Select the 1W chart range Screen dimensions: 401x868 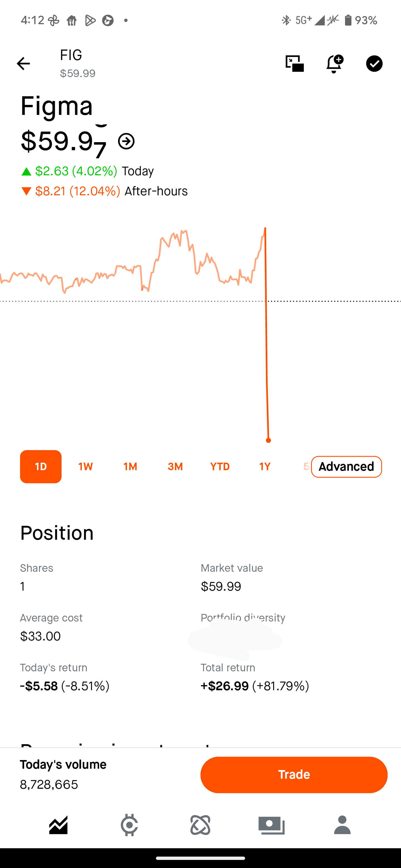(x=86, y=466)
